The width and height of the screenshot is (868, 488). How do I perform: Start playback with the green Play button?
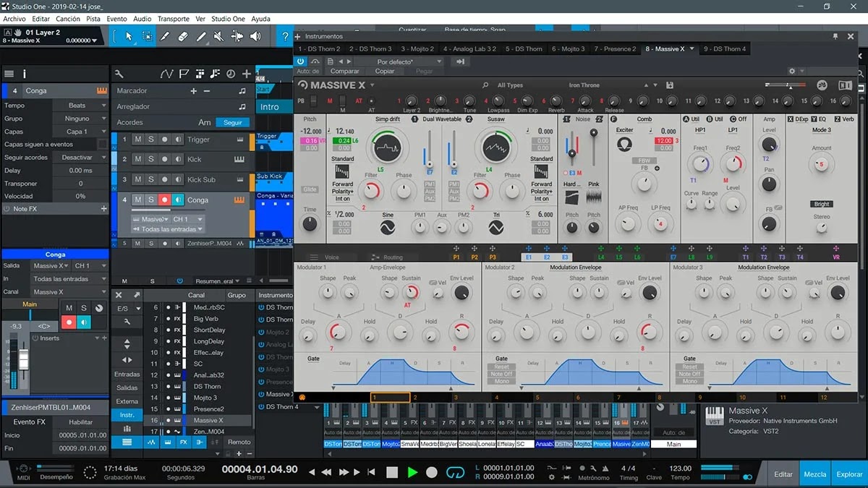412,472
